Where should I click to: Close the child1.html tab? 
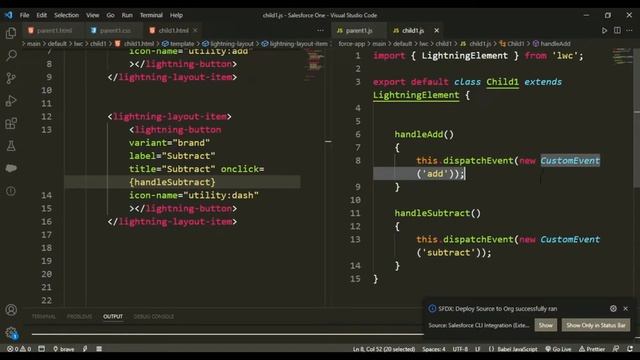[x=195, y=31]
